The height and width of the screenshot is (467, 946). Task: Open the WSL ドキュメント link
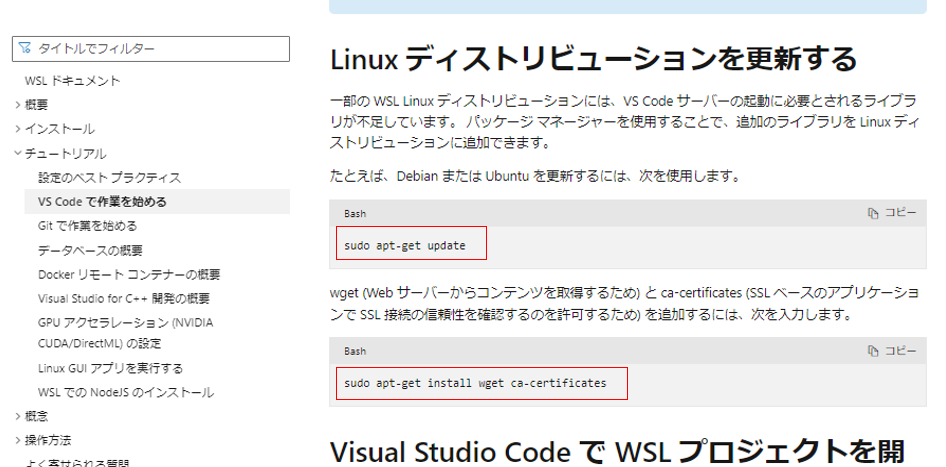[72, 81]
